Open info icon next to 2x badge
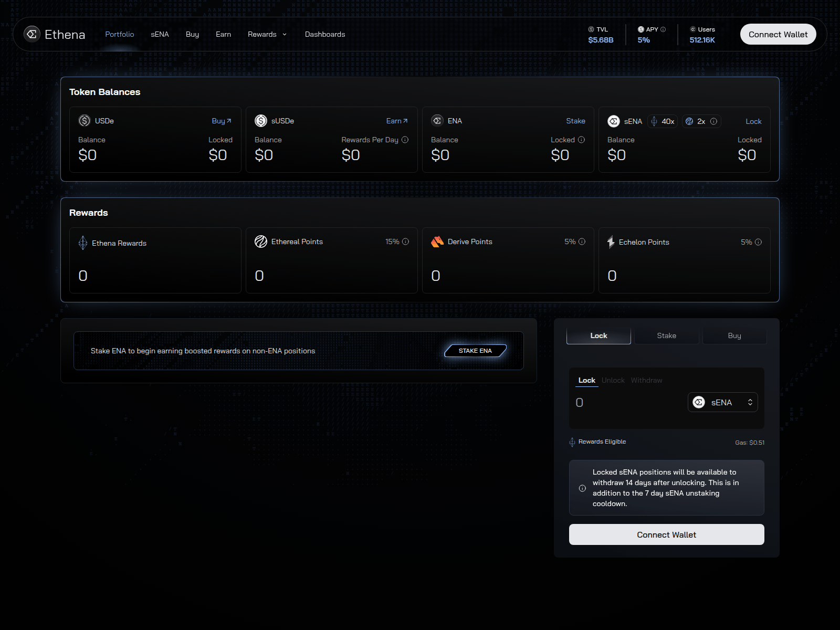The image size is (840, 630). tap(713, 121)
